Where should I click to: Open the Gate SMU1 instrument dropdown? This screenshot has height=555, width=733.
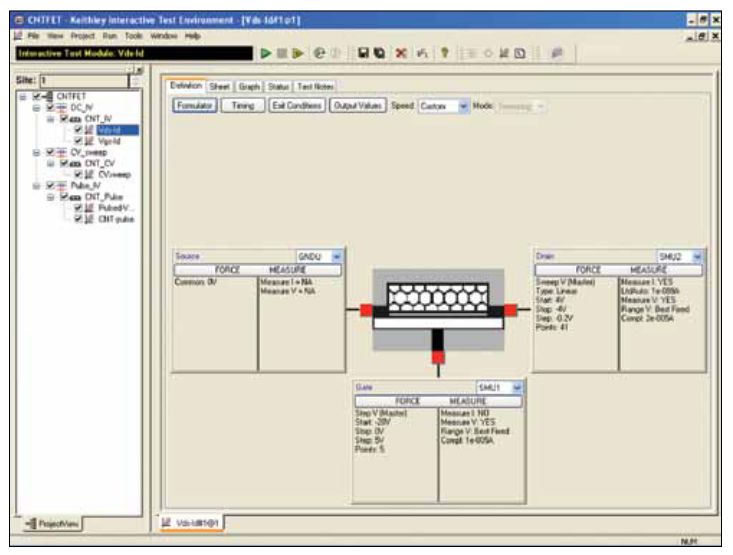click(516, 387)
